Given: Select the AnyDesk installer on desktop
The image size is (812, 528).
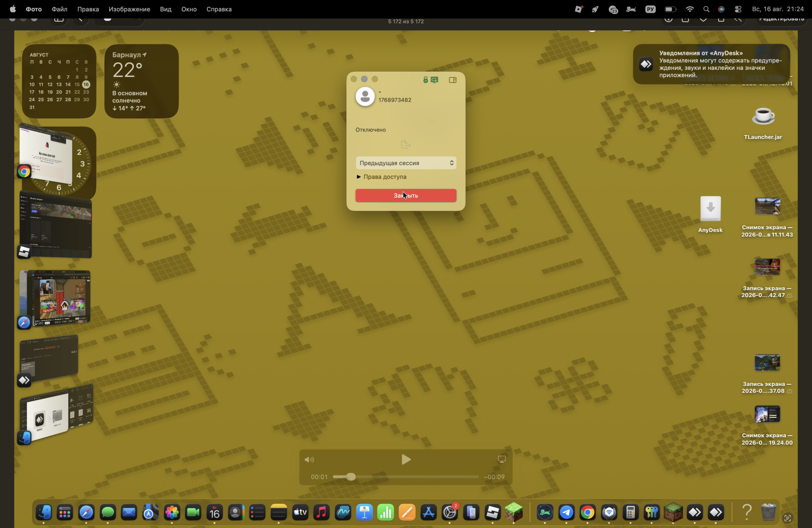Looking at the screenshot, I should tap(710, 214).
